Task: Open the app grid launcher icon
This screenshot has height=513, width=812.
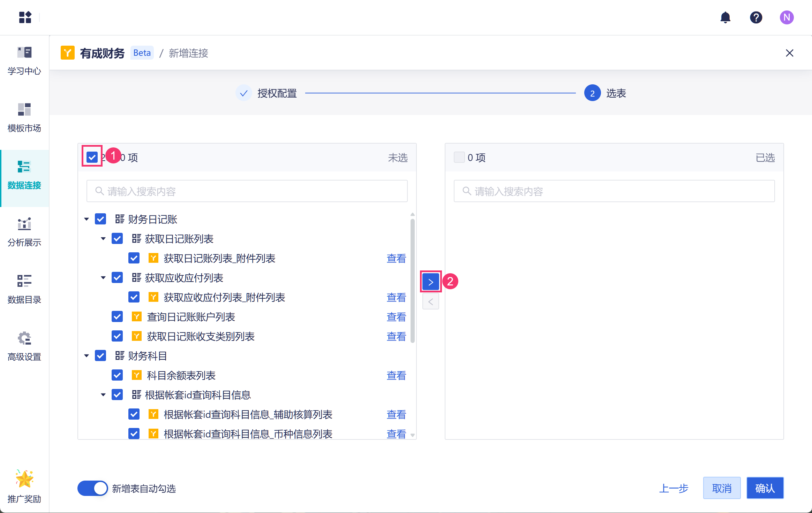Action: coord(25,17)
